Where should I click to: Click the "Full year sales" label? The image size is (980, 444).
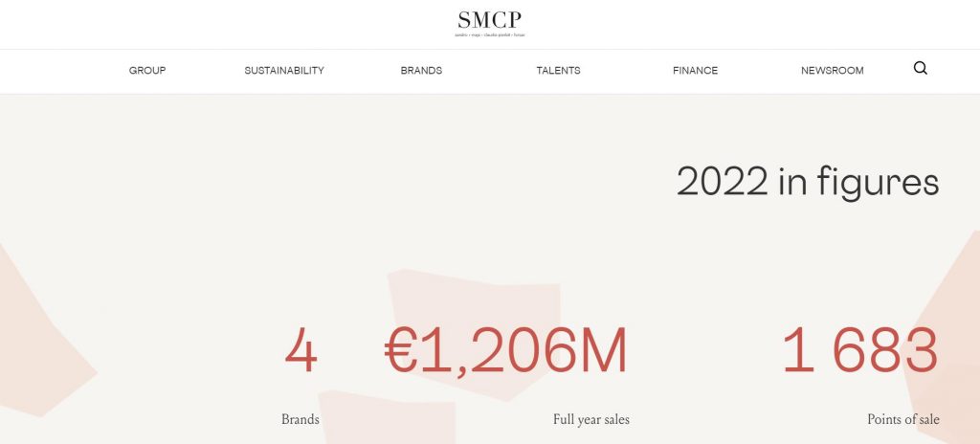[x=590, y=419]
